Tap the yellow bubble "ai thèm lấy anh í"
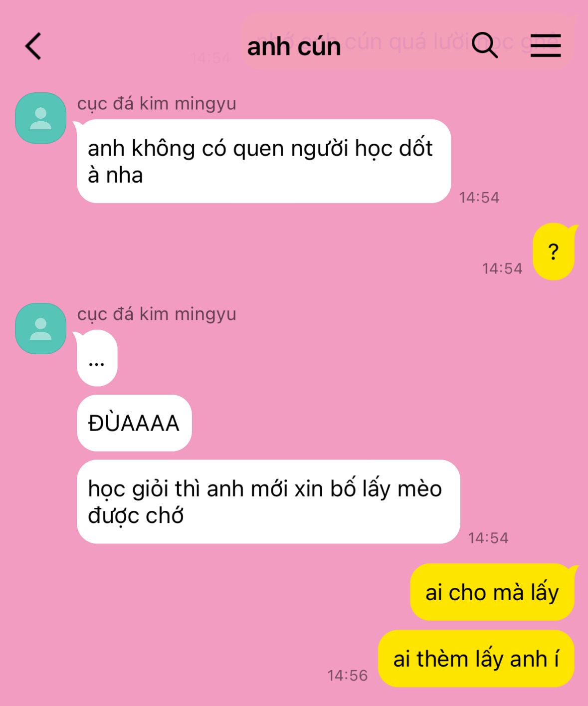The height and width of the screenshot is (706, 588). [x=476, y=659]
